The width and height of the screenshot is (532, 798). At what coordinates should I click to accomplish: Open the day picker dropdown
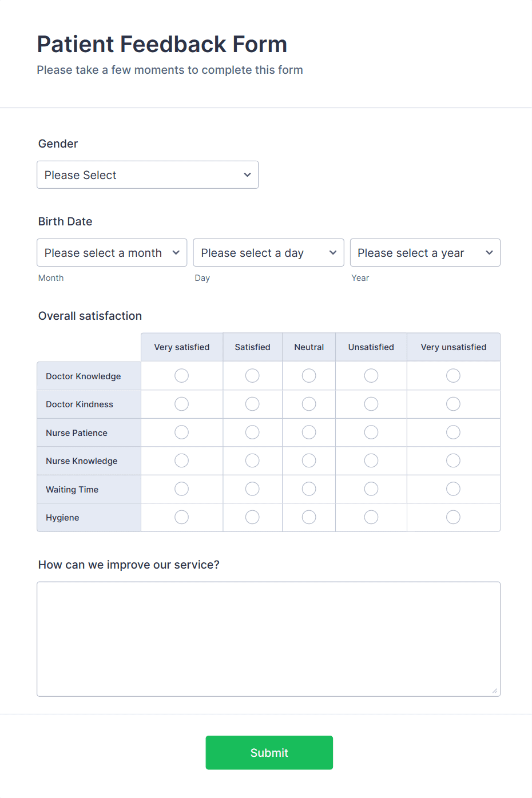268,252
